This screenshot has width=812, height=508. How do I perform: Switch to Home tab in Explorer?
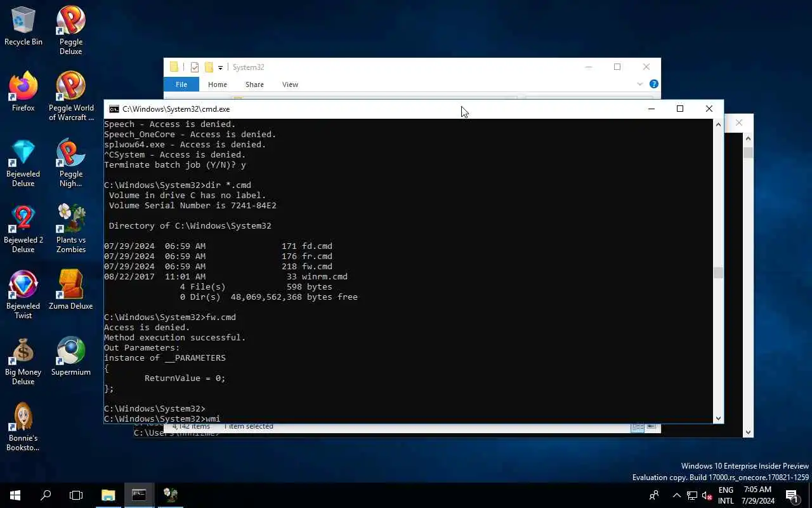pyautogui.click(x=217, y=84)
